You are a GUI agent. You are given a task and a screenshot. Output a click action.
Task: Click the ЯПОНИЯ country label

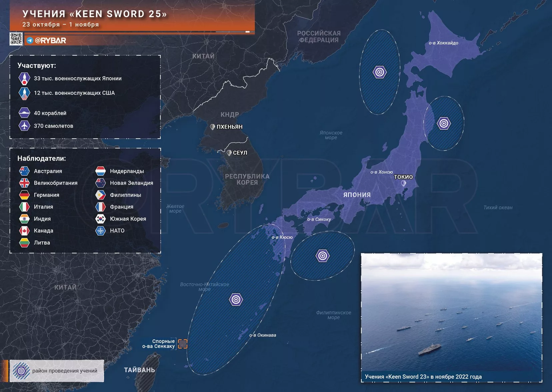coord(357,195)
